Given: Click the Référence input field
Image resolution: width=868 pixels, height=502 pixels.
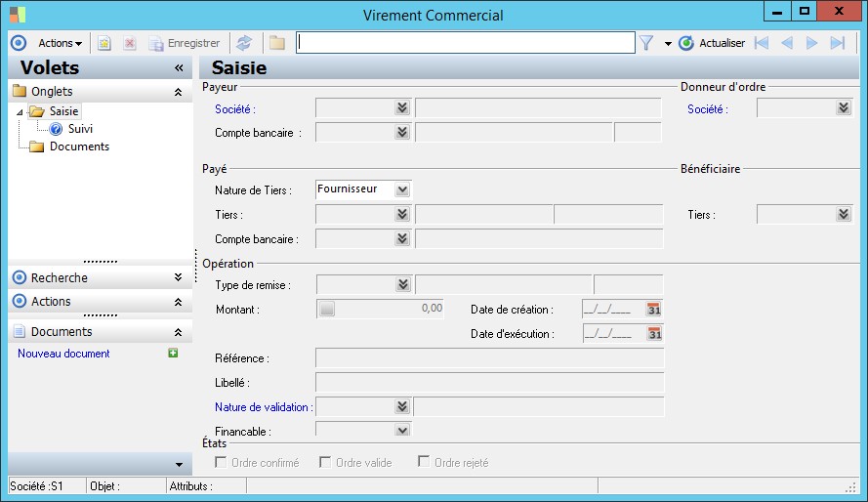Looking at the screenshot, I should 489,358.
